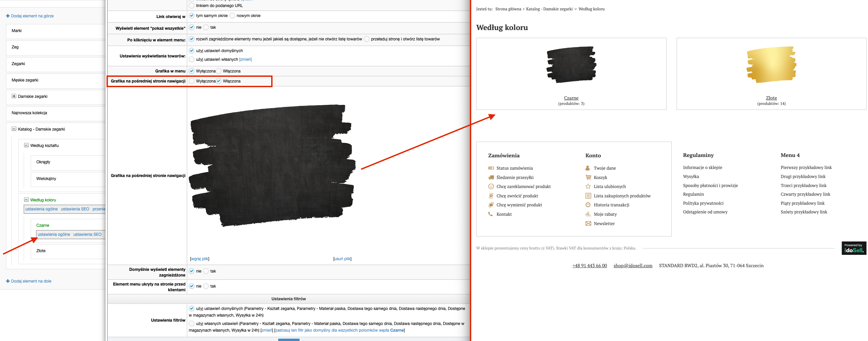Click 'Odstąpienie od umowy' footer link
868x341 pixels.
click(705, 212)
